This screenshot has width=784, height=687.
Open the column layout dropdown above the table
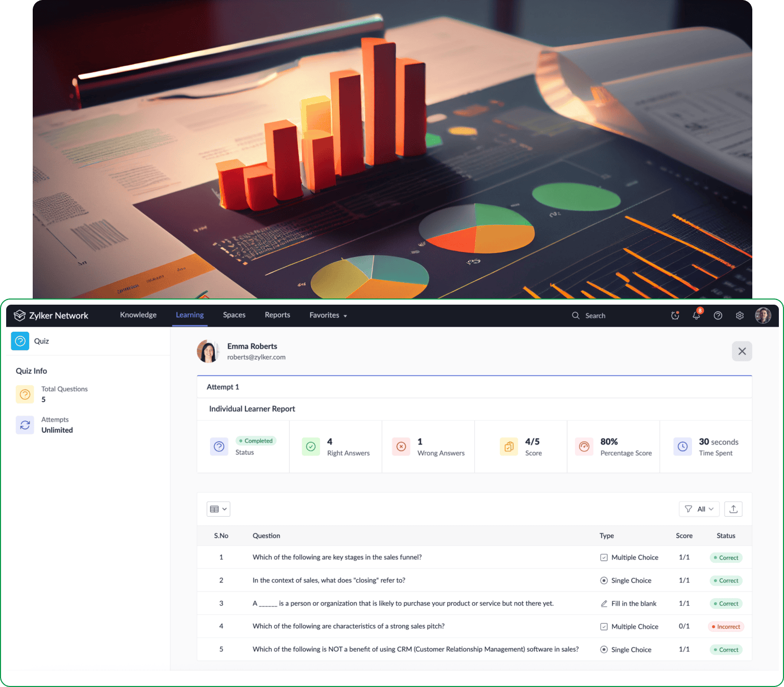click(218, 509)
